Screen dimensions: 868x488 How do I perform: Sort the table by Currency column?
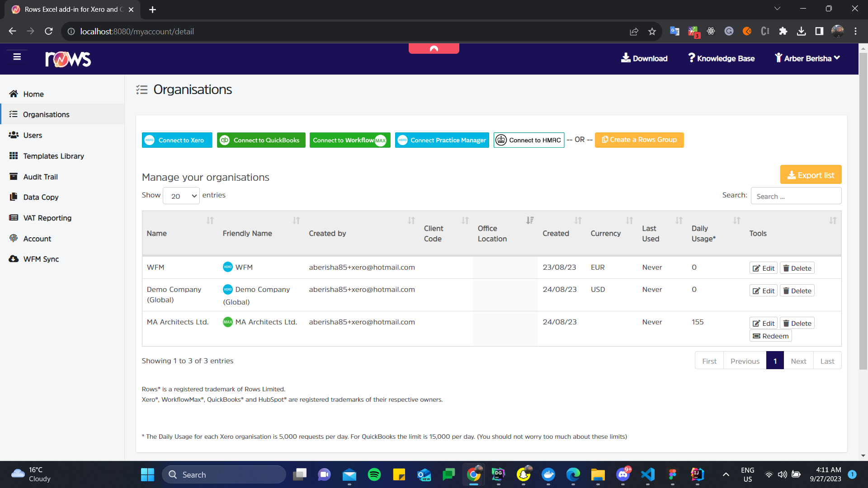tap(605, 233)
